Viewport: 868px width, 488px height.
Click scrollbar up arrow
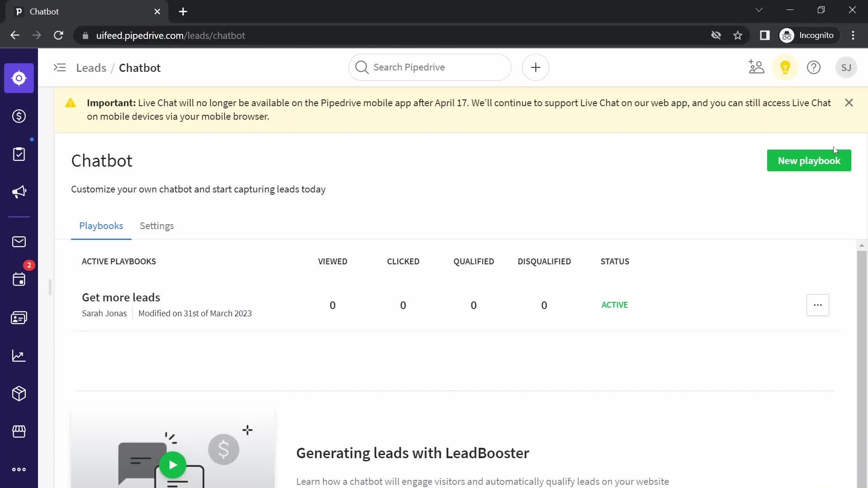point(862,246)
